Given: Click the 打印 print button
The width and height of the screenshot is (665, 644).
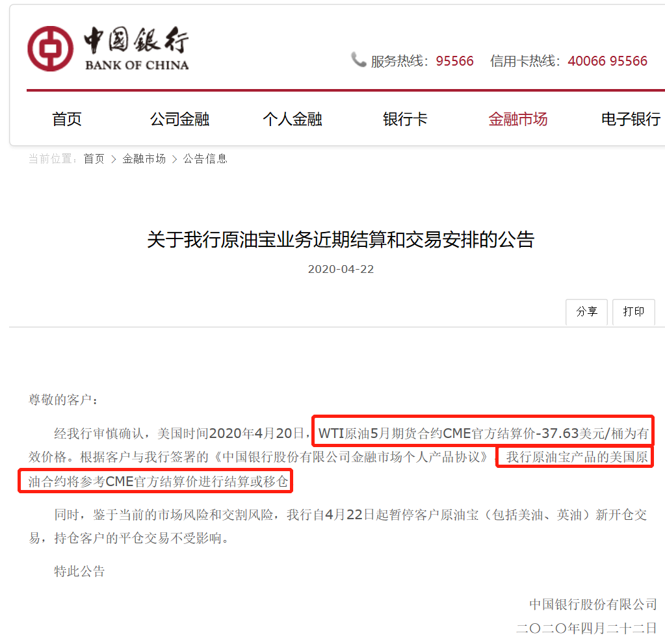Looking at the screenshot, I should click(x=634, y=312).
